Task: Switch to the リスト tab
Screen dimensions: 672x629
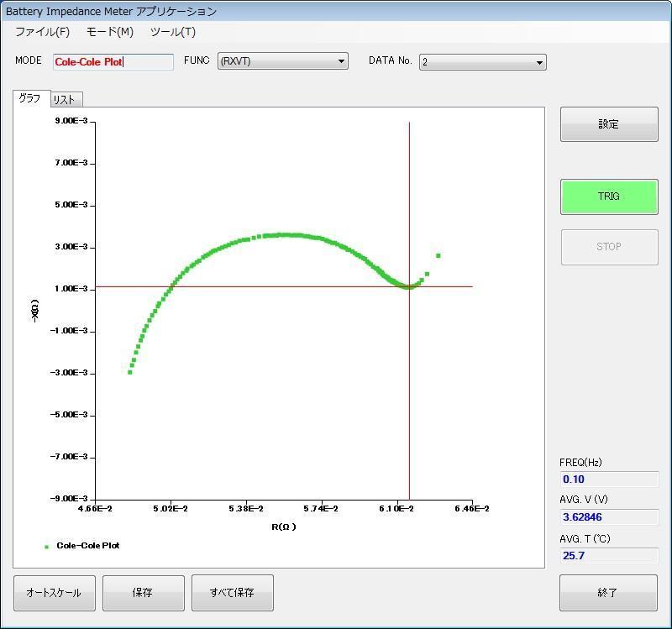Action: tap(66, 100)
